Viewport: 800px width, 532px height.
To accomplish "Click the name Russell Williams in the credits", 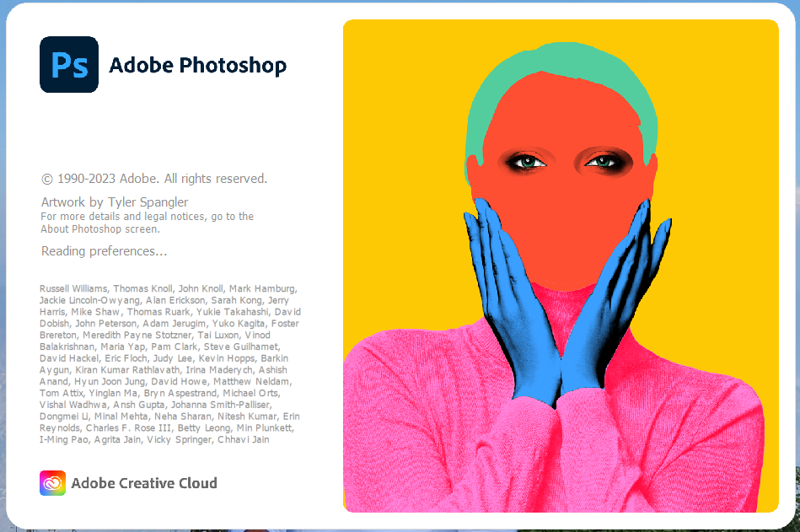I will point(73,288).
